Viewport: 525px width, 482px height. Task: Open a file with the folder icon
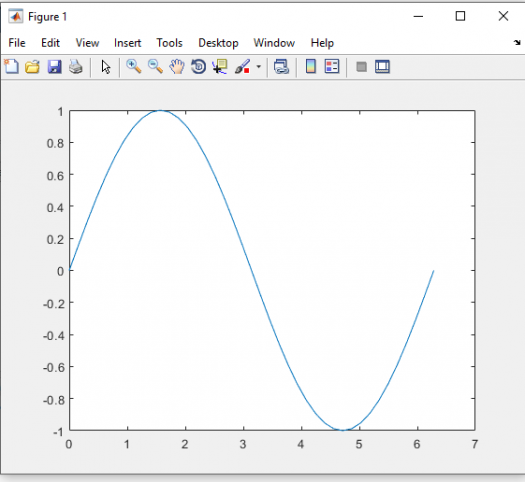tap(32, 67)
